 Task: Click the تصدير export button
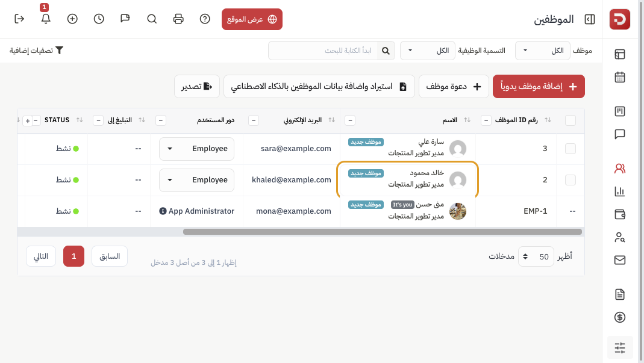coord(197,86)
